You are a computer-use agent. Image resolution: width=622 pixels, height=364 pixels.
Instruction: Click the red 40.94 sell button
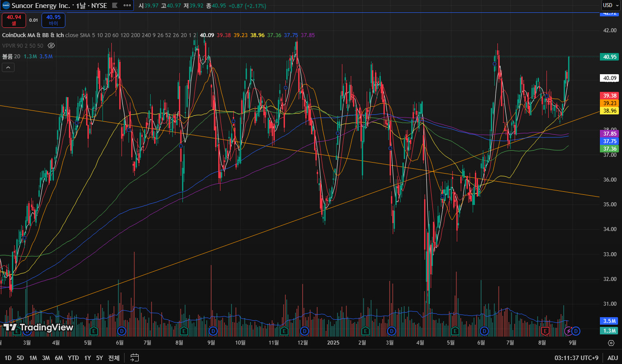tap(14, 20)
